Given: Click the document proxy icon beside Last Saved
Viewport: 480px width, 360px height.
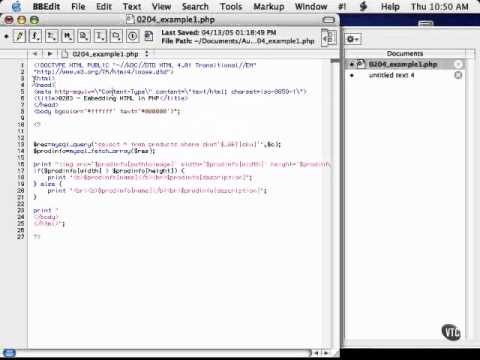Looking at the screenshot, I should [149, 36].
